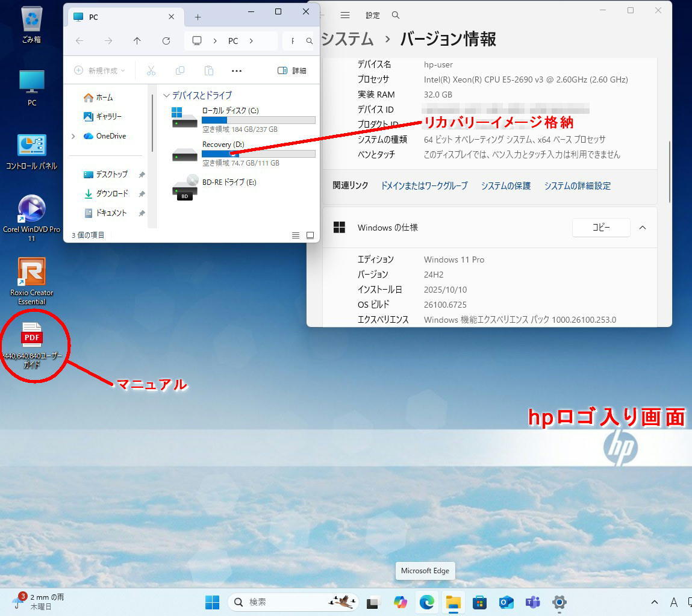Click the Settings window scrollbar
This screenshot has height=616, width=692.
[x=670, y=172]
